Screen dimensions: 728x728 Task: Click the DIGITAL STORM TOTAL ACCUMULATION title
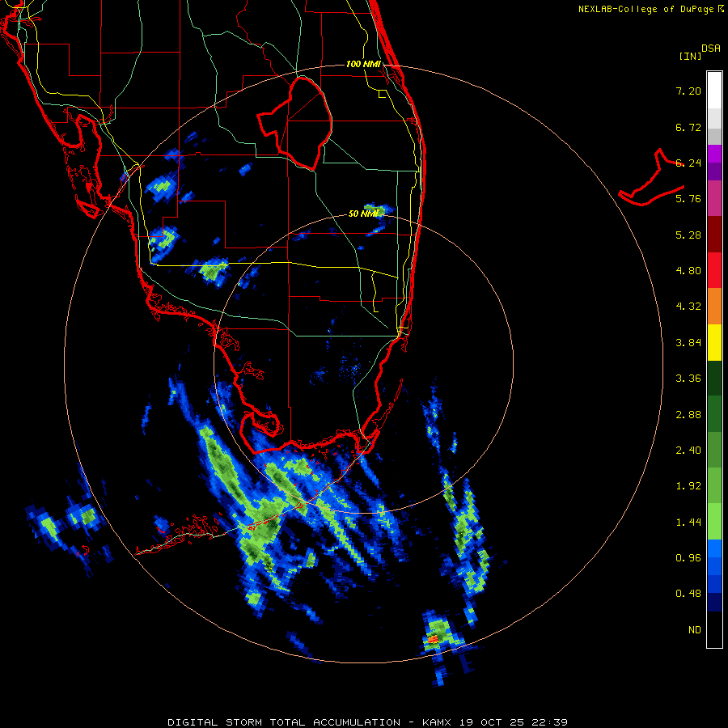[284, 722]
